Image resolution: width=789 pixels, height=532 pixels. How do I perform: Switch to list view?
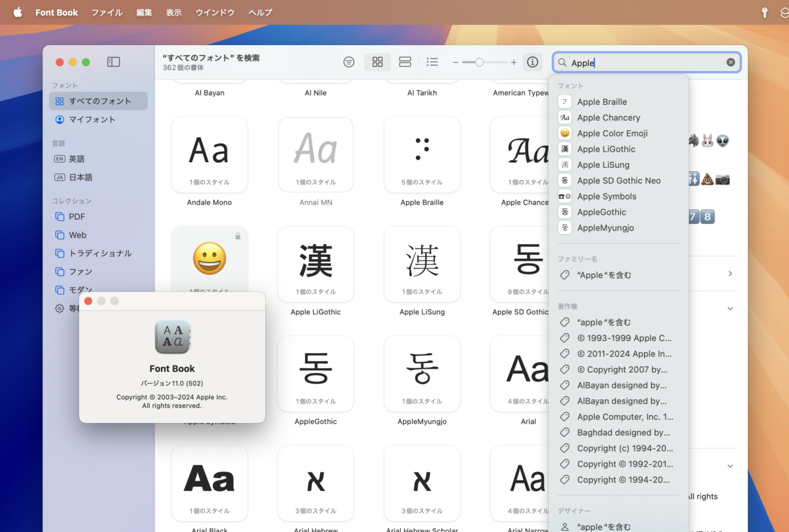tap(433, 62)
